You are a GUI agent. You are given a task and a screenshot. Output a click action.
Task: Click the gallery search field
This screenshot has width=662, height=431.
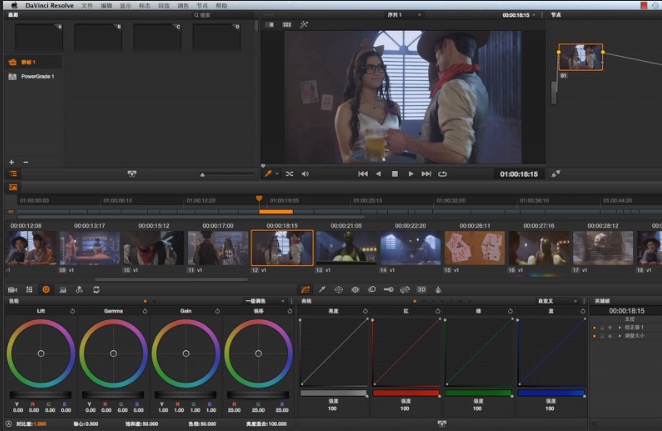224,15
